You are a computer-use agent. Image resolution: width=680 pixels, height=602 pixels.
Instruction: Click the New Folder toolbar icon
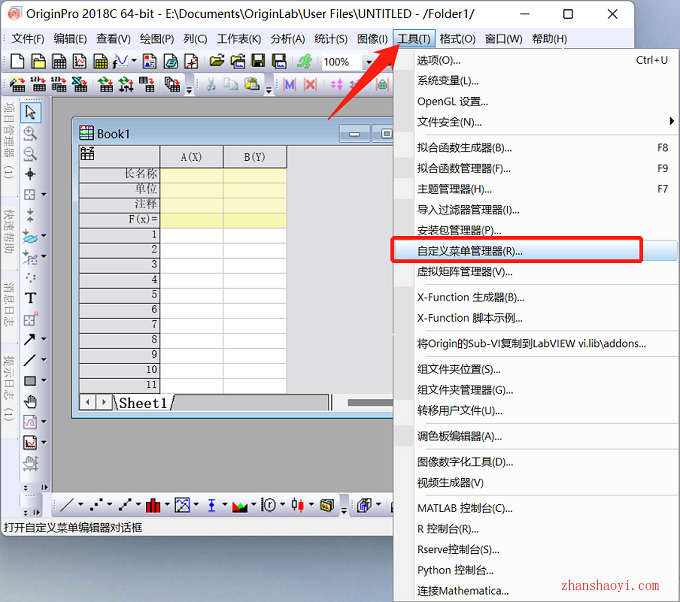click(x=38, y=61)
